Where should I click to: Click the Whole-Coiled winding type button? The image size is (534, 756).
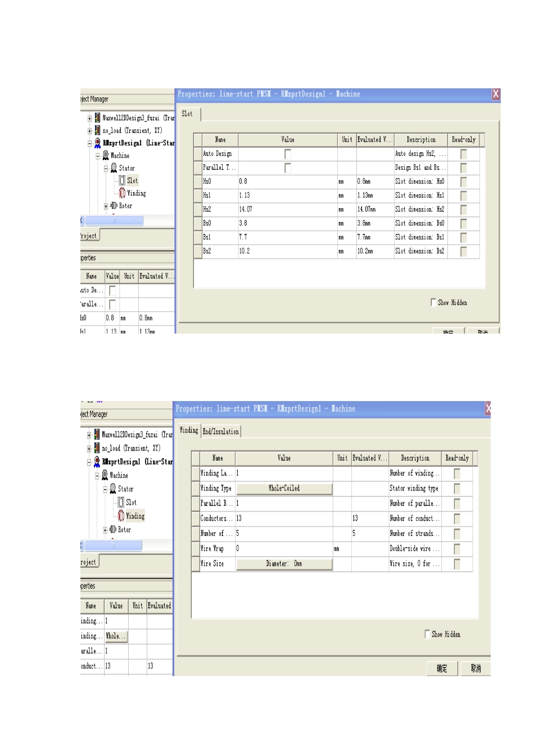tap(284, 488)
